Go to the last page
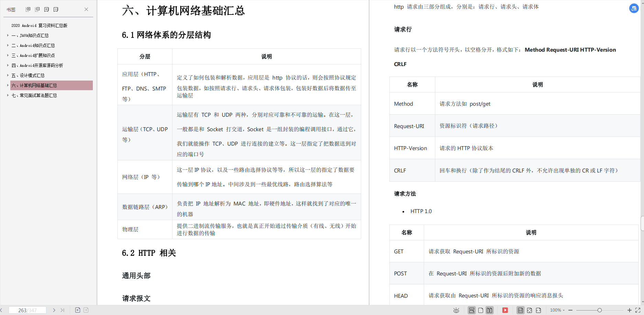Screen dimensions: 644x315 click(62, 310)
